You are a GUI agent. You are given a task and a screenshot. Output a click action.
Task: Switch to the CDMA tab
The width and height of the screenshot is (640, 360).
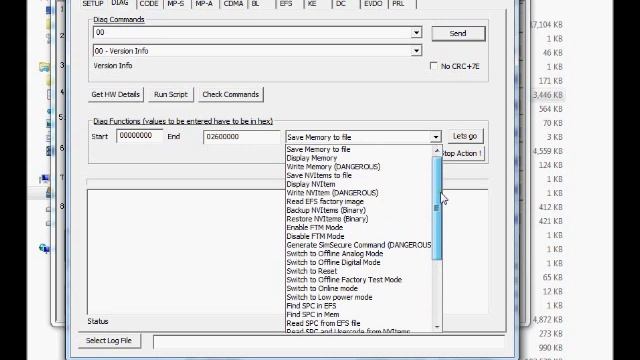[233, 4]
